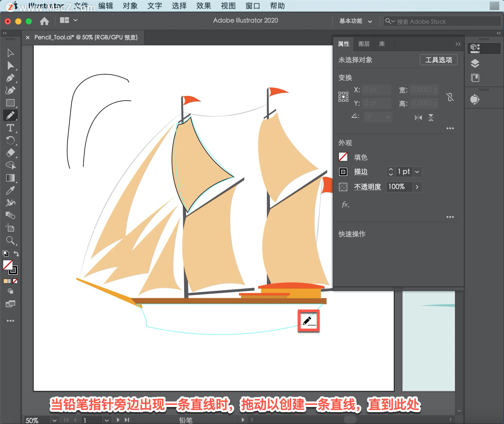Open the drawing modes button

10,291
